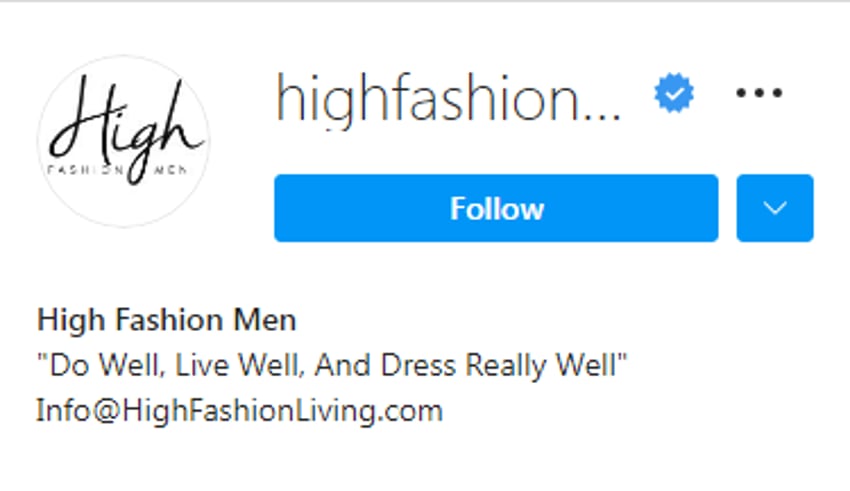Screen dimensions: 850x491
Task: Click the truncation ellipsis after highfashion
Action: [x=604, y=115]
